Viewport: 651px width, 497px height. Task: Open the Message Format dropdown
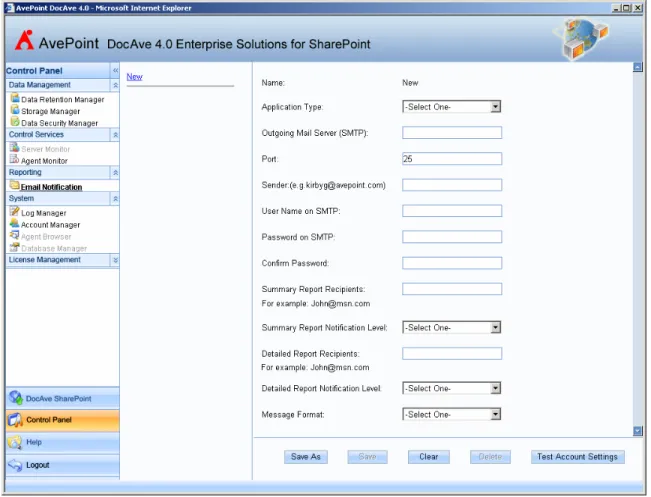[x=495, y=414]
